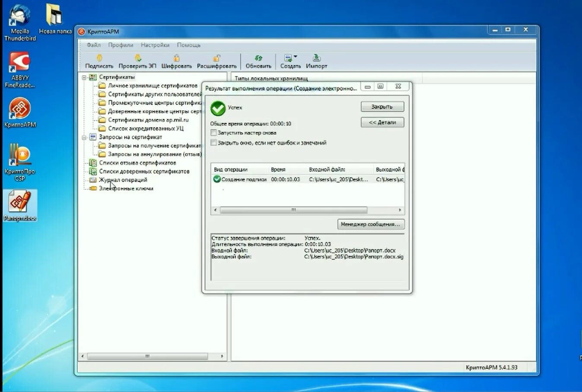Open Журнал операций tree item
The height and width of the screenshot is (392, 582).
pyautogui.click(x=123, y=180)
